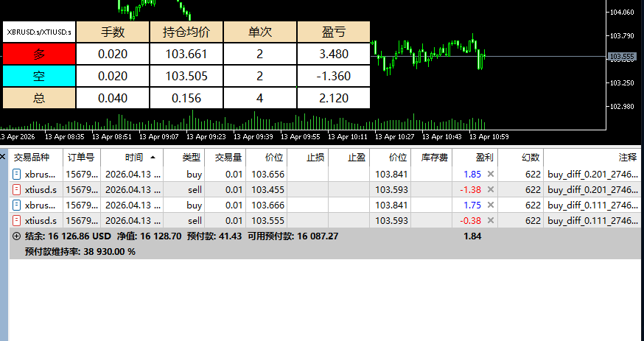The height and width of the screenshot is (341, 644).
Task: Sort by 止盈 column header
Action: coord(349,157)
